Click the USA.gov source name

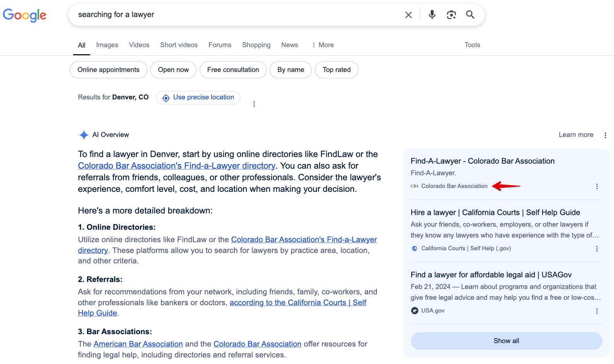point(433,311)
